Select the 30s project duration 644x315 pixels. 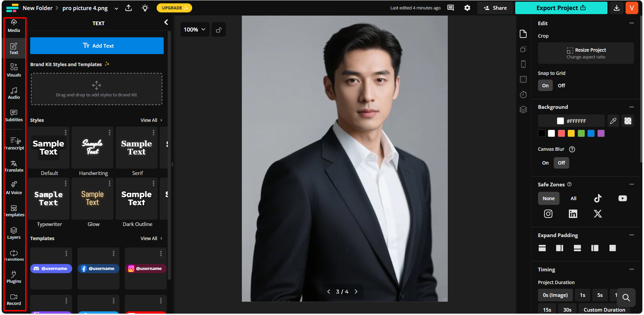pyautogui.click(x=567, y=309)
